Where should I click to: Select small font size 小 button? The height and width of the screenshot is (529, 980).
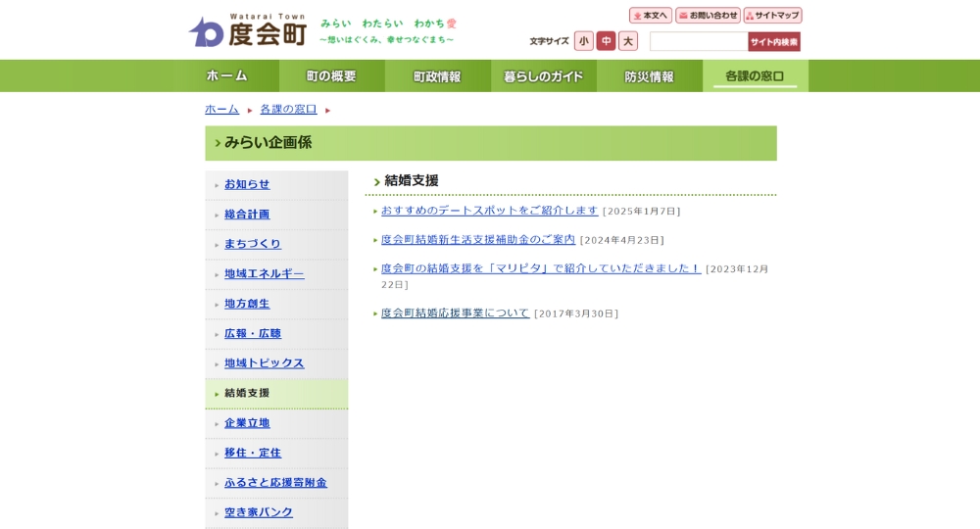(584, 41)
